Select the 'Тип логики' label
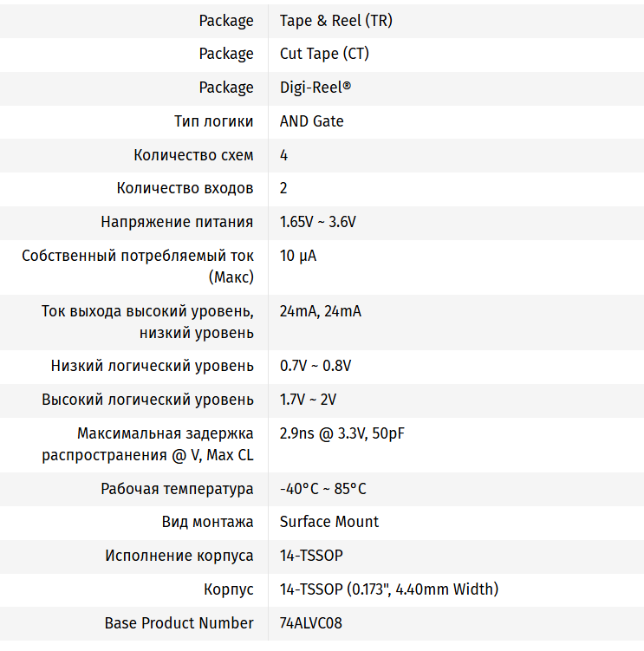Viewport: 644px width, 651px height. [x=214, y=121]
